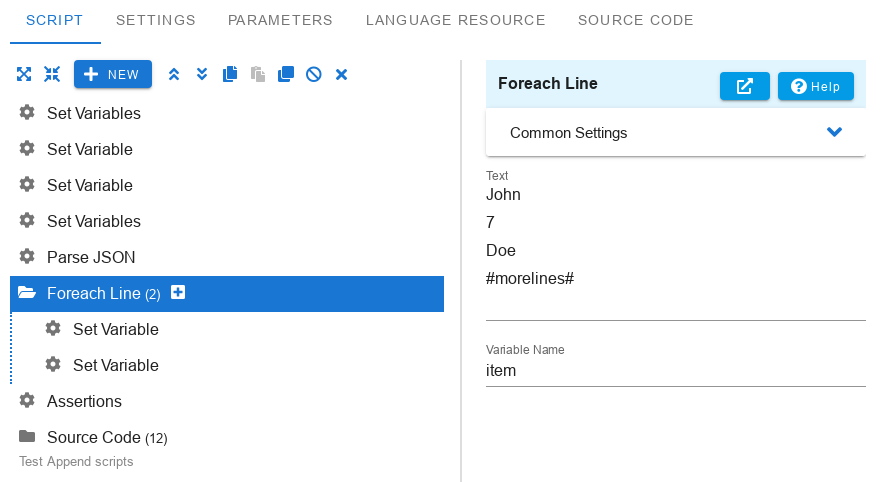Disable the step using the ban icon
882x482 pixels.
314,74
